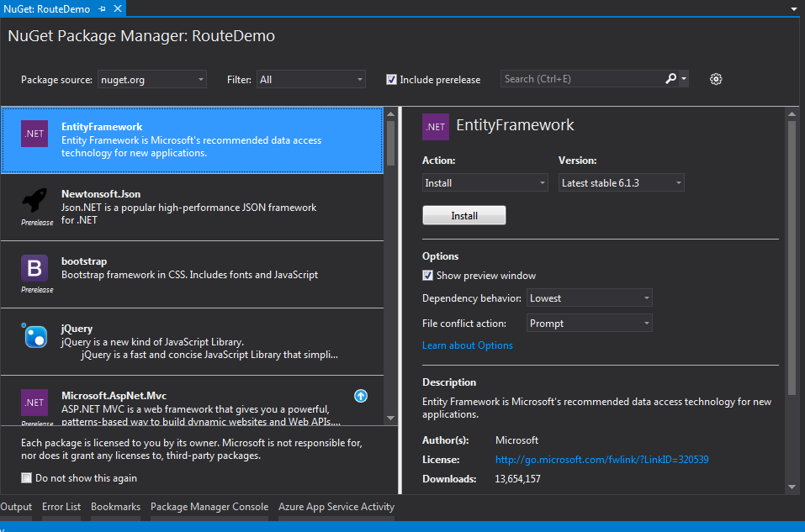Disable Show preview window
The width and height of the screenshot is (805, 532).
tap(427, 275)
